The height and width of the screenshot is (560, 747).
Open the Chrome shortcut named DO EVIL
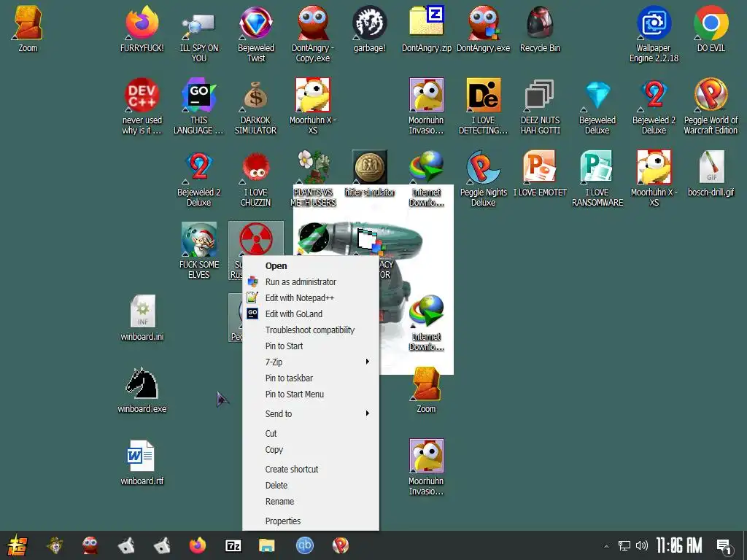coord(711,28)
